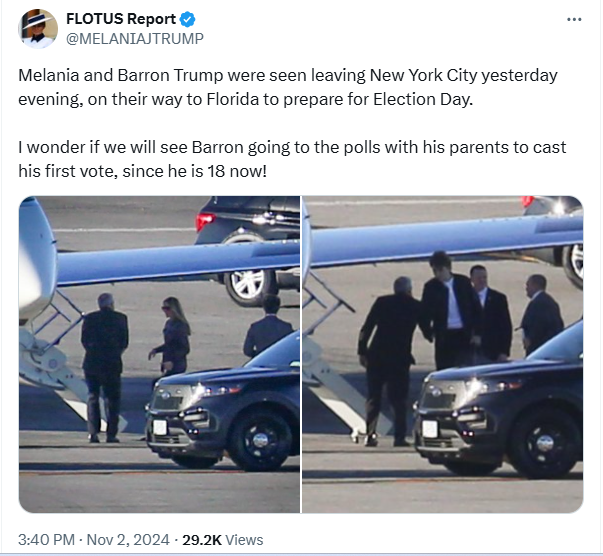Click the gray-haired man in left photo
This screenshot has width=603, height=556.
click(x=104, y=367)
